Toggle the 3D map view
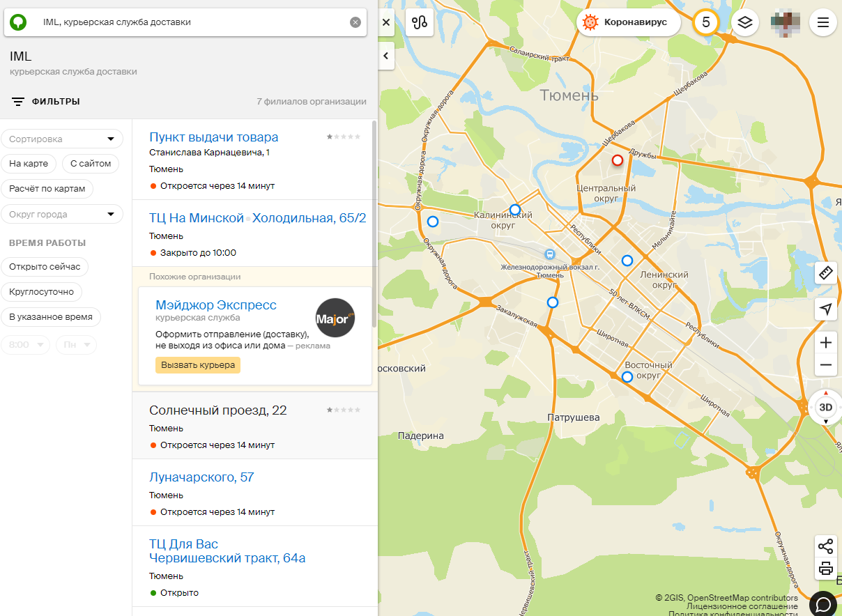Image resolution: width=842 pixels, height=616 pixels. [826, 408]
